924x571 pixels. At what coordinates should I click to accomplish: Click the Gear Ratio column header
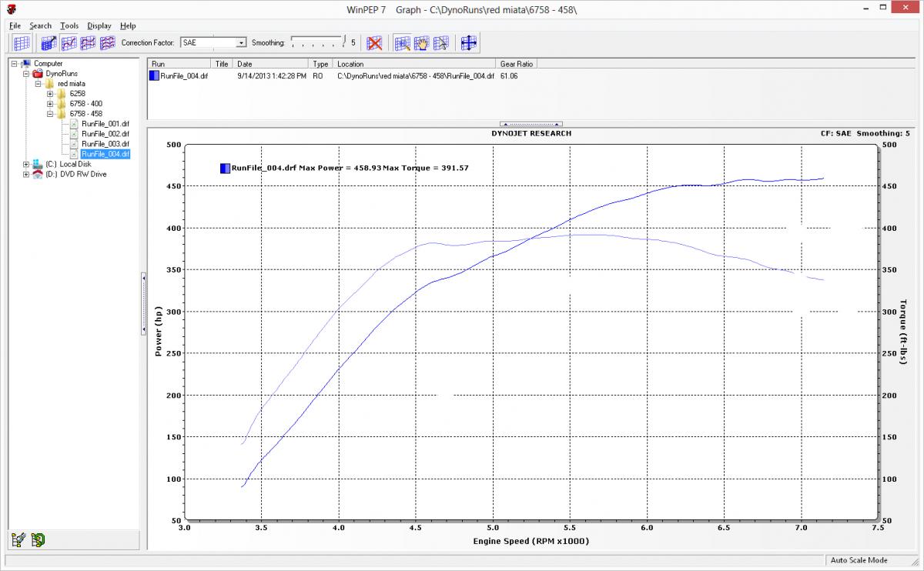click(x=516, y=64)
